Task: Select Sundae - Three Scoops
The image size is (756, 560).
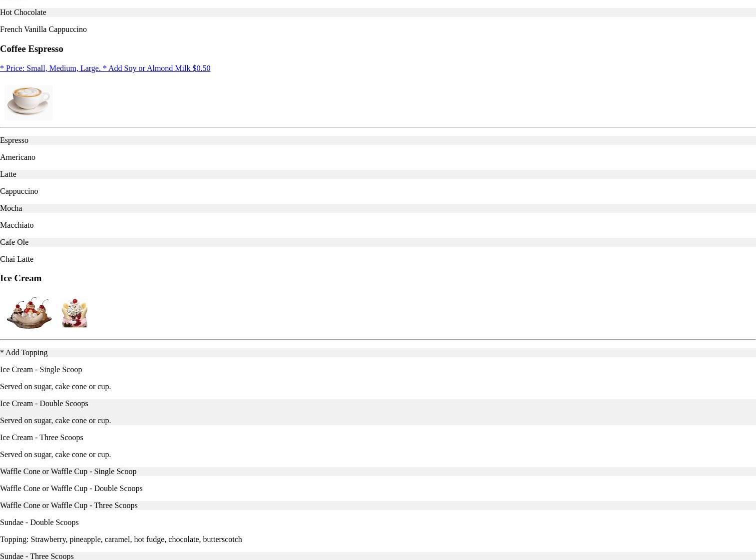Action: coord(37,556)
